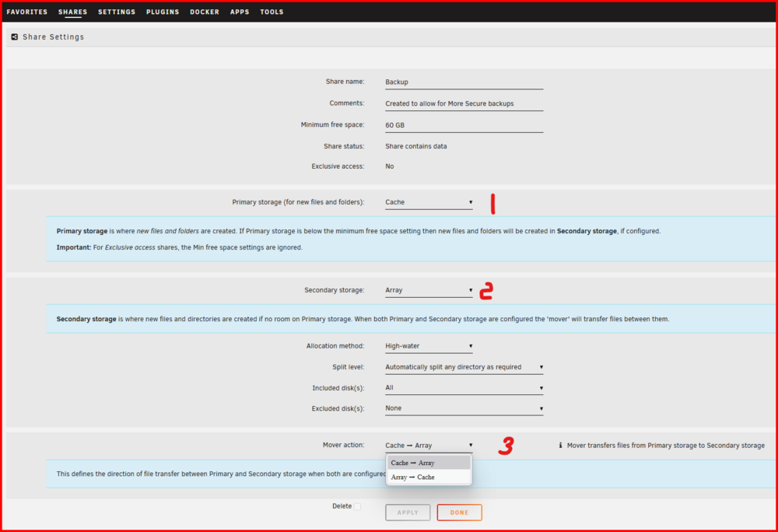Click the Minimum free space field
The image size is (778, 532).
(x=464, y=125)
